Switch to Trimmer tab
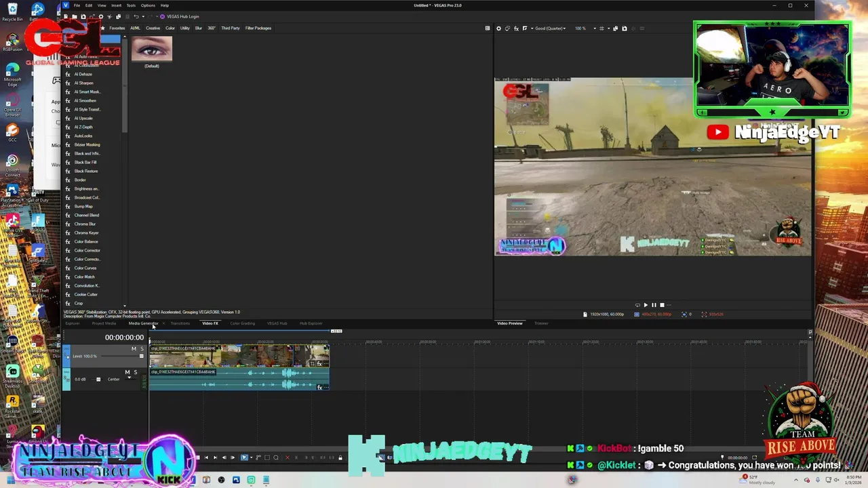Screen dimensions: 868x488 [x=541, y=323]
